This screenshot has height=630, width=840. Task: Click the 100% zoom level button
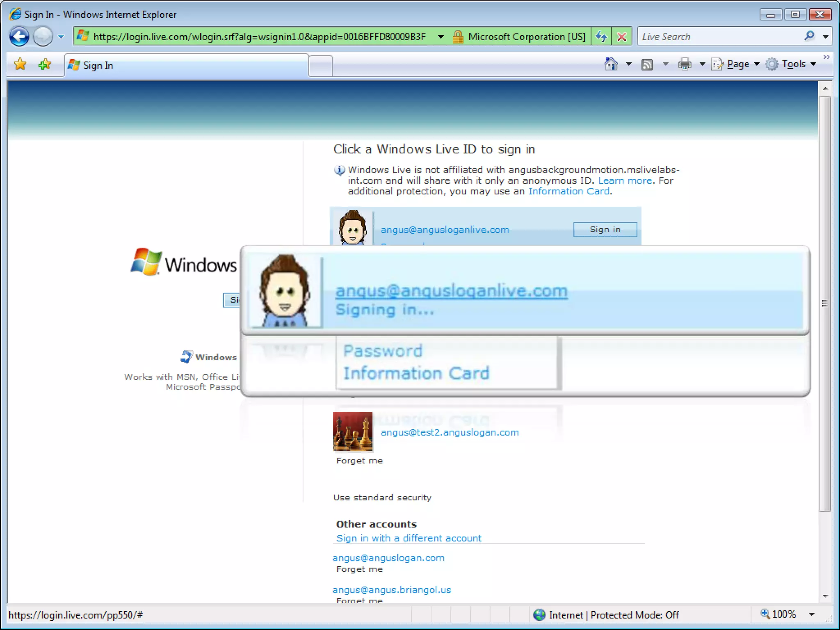[778, 614]
